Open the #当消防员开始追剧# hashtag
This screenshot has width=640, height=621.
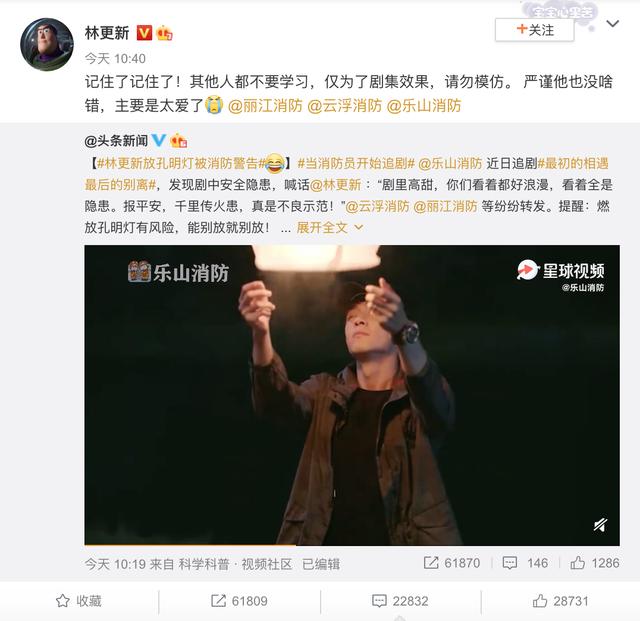coord(356,164)
